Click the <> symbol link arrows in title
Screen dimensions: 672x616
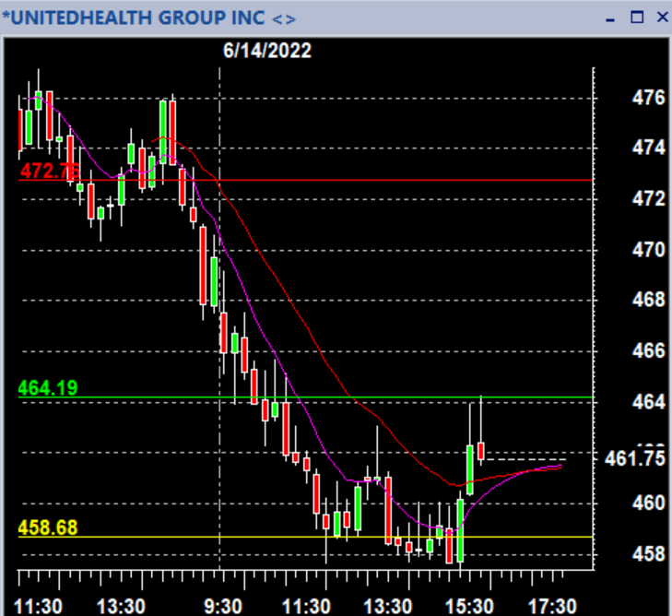[x=284, y=18]
